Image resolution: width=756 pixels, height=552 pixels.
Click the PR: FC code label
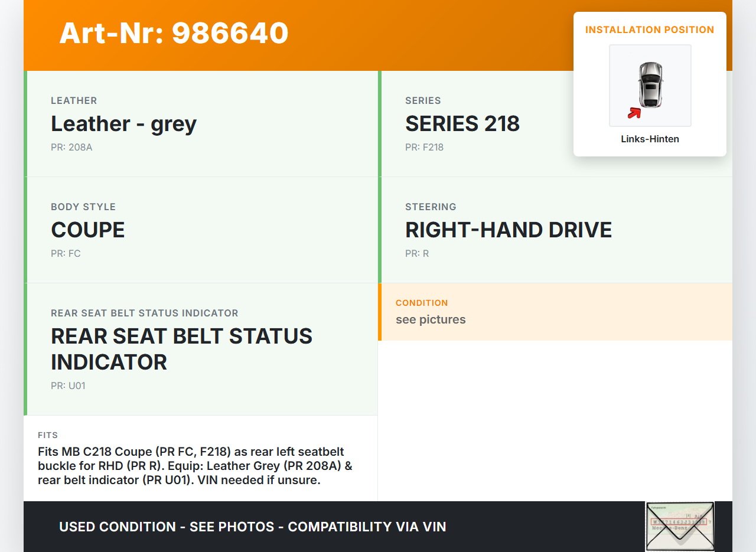tap(66, 253)
